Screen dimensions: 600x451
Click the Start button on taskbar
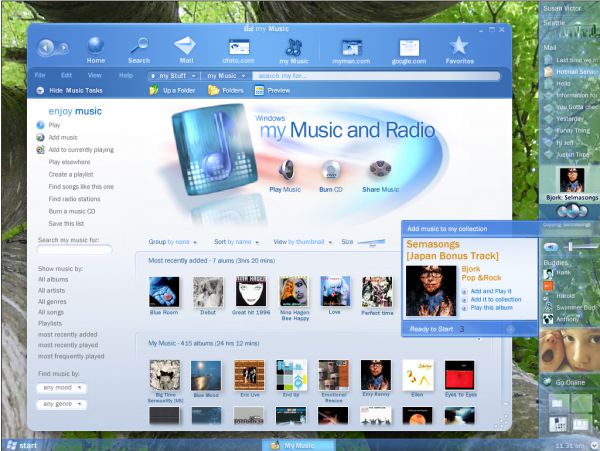[x=22, y=445]
